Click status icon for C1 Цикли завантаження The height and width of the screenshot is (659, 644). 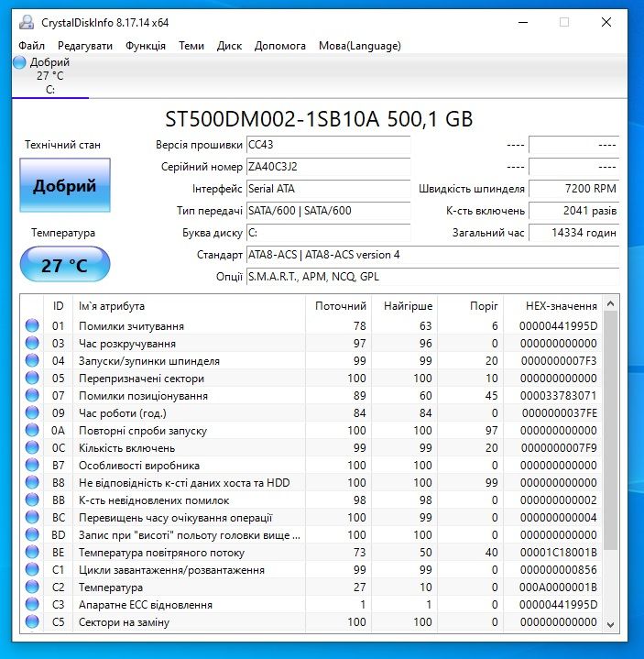32,569
